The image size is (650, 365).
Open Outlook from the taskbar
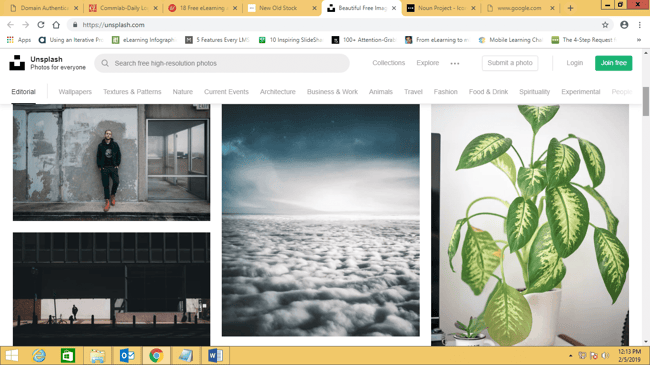127,355
